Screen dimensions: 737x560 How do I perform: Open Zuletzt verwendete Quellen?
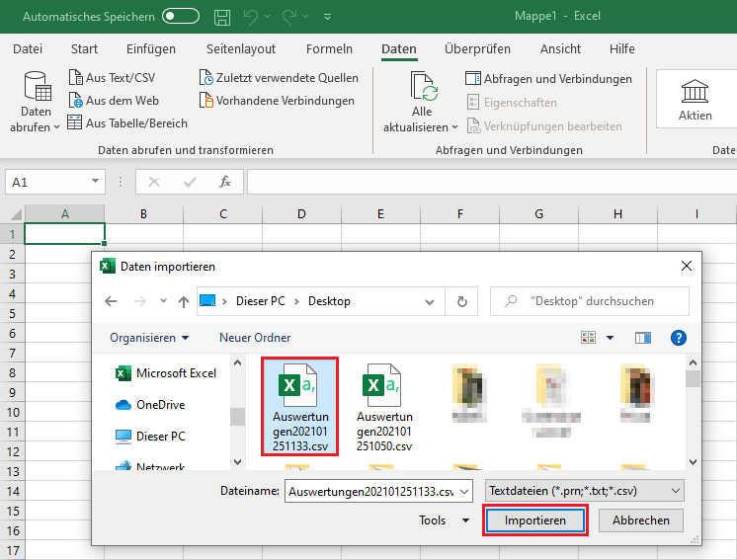click(279, 77)
